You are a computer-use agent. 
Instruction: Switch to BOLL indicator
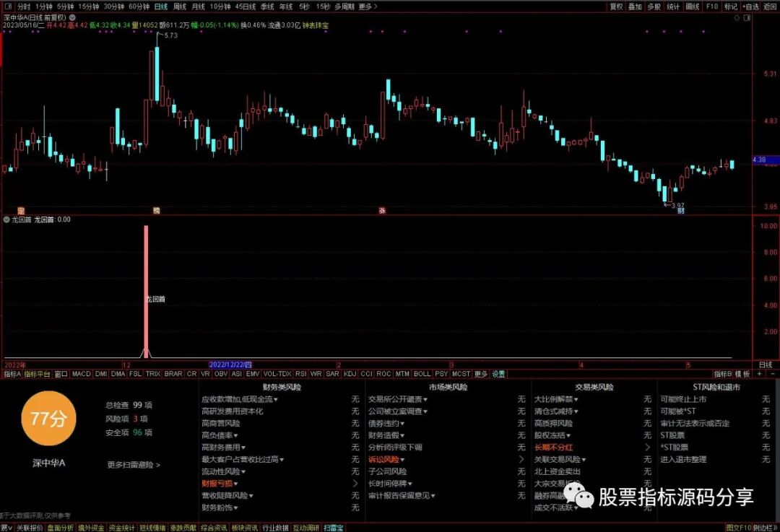pyautogui.click(x=422, y=374)
